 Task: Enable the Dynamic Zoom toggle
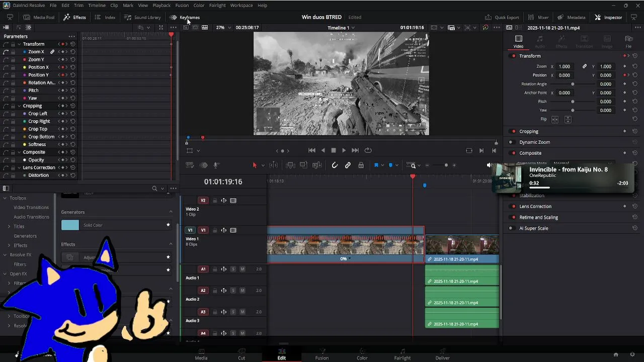coord(511,142)
